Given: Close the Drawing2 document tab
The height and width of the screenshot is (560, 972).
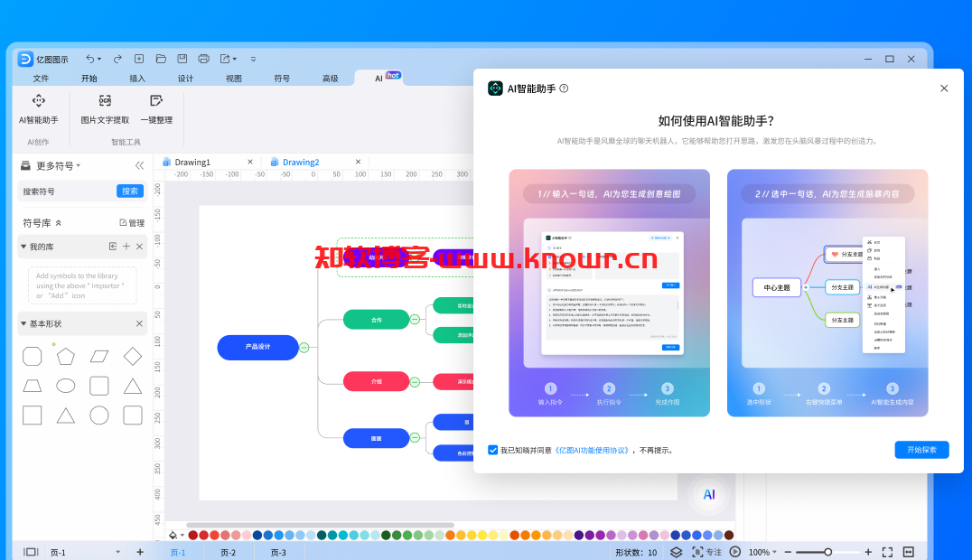Looking at the screenshot, I should click(x=358, y=162).
